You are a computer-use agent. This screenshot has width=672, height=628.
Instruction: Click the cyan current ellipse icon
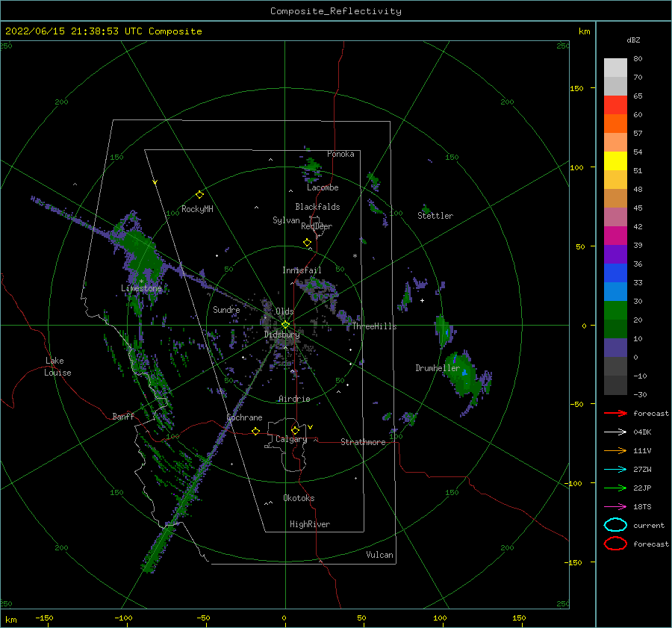pos(615,525)
